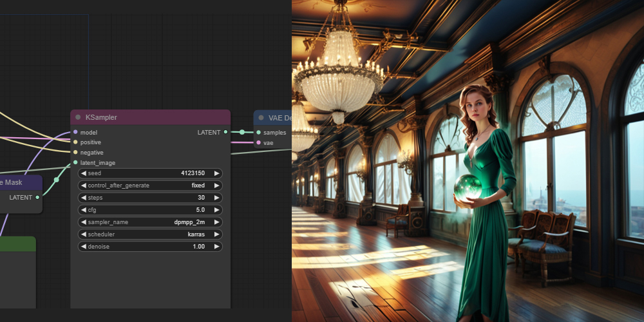Click the denoise value 1.00
Image resolution: width=644 pixels, height=322 pixels.
point(199,247)
